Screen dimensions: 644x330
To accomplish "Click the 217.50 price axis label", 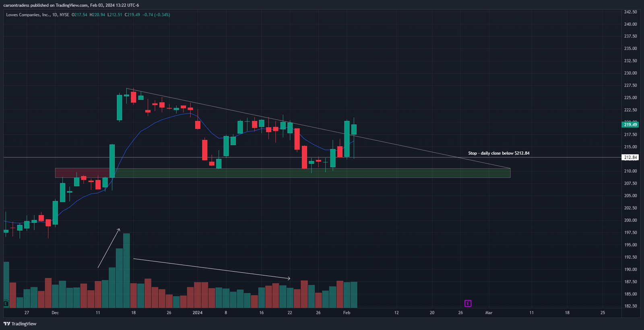I will tap(630, 135).
